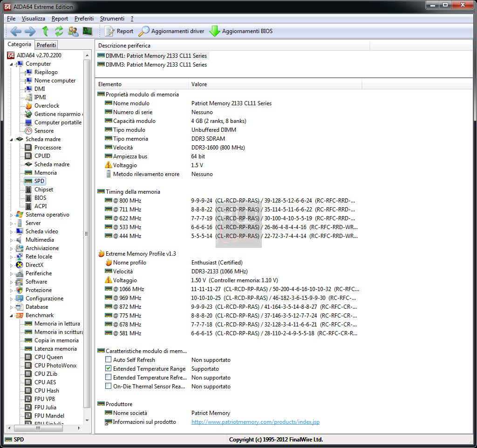Click the tree vertical scrollbar up arrow

coord(87,55)
